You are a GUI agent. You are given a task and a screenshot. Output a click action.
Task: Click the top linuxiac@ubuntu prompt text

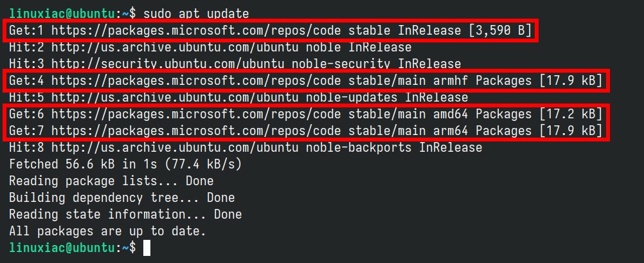pyautogui.click(x=62, y=14)
